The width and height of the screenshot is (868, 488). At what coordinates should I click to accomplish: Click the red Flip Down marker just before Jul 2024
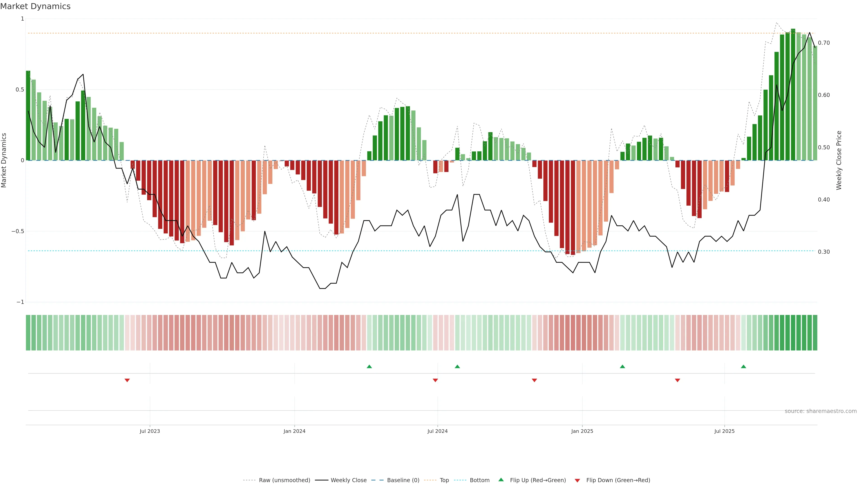click(435, 380)
